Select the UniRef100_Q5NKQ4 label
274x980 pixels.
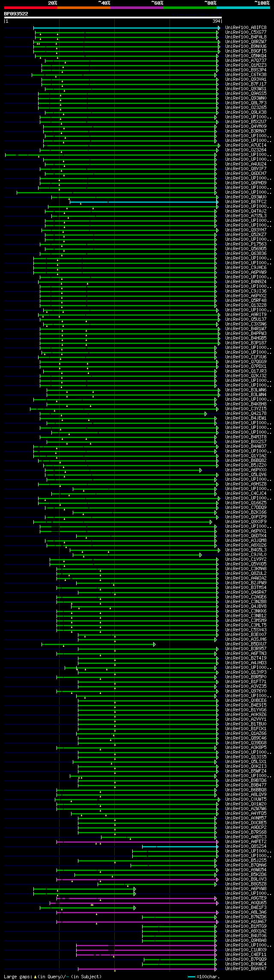click(x=246, y=56)
